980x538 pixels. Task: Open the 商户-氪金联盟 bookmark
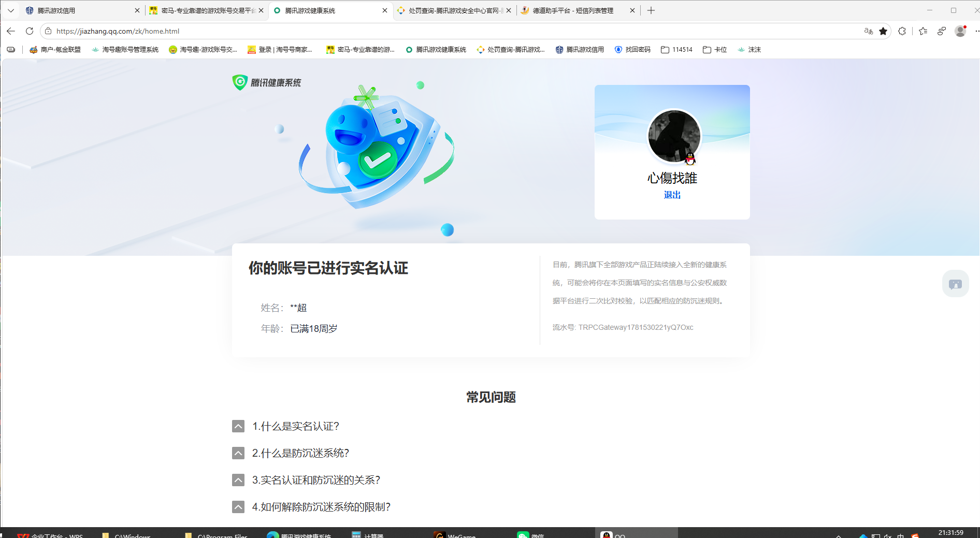pyautogui.click(x=55, y=50)
